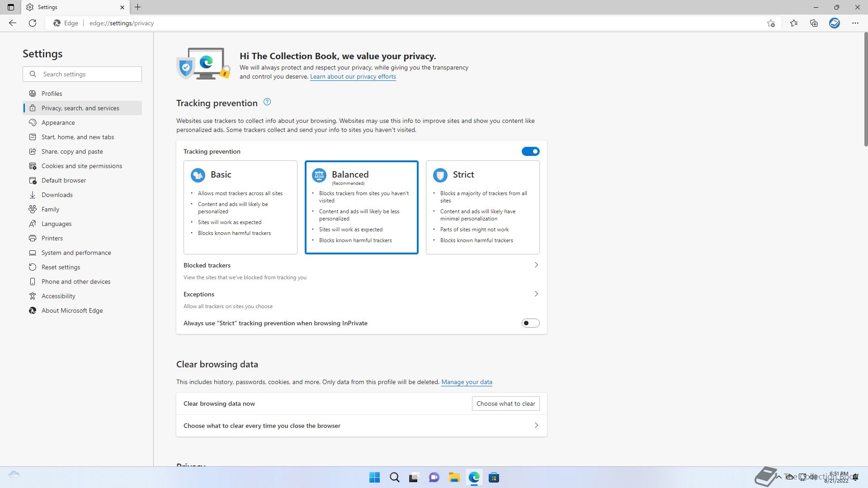Expand the Exceptions chevron
The image size is (868, 488).
click(536, 294)
